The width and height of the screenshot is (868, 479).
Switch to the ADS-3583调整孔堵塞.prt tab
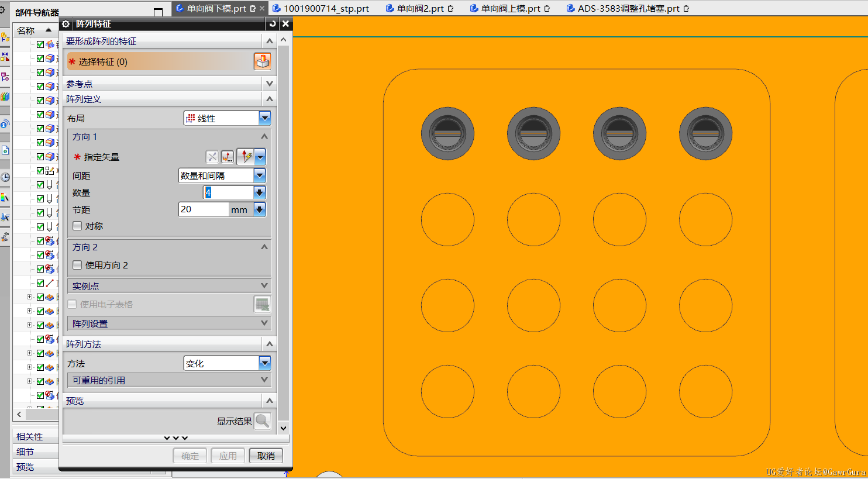click(x=628, y=9)
